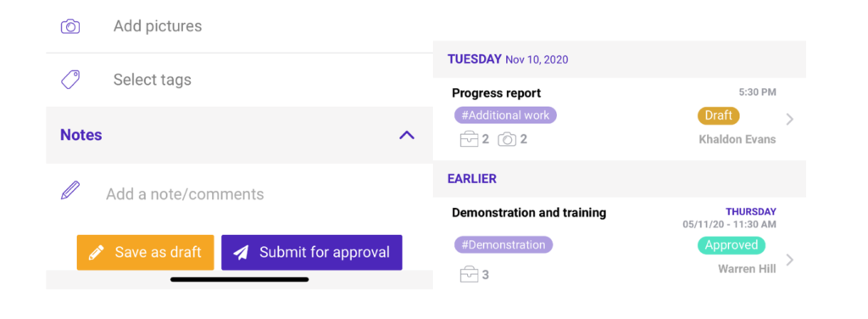Click the briefcase icon in Progress report
Viewport: 868px width, 319px height.
coord(469,139)
